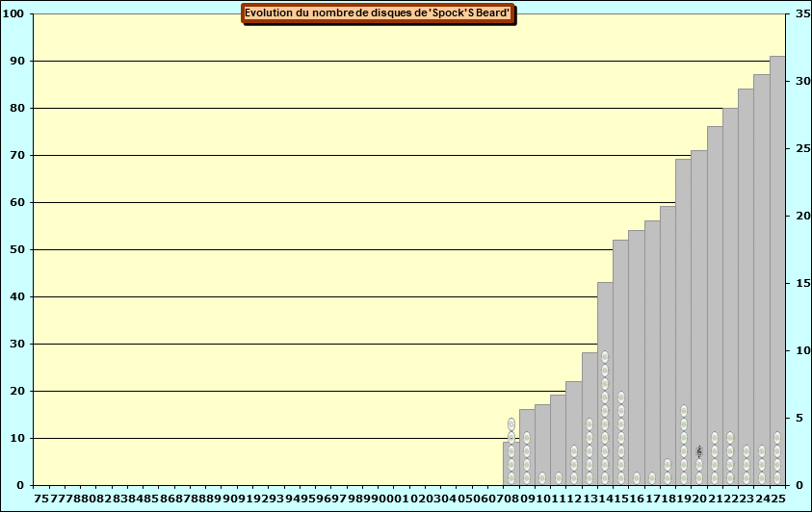Select the gray bar for year 08

pos(511,464)
